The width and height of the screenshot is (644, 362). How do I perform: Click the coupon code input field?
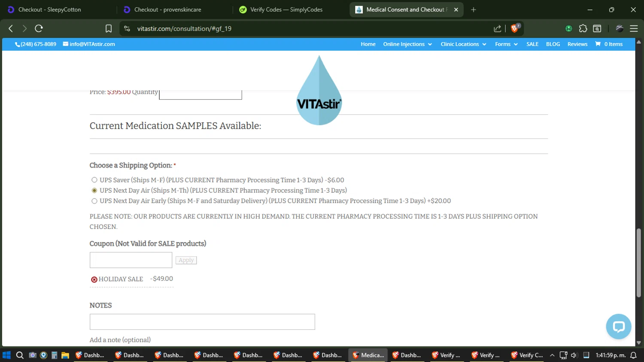click(x=131, y=260)
